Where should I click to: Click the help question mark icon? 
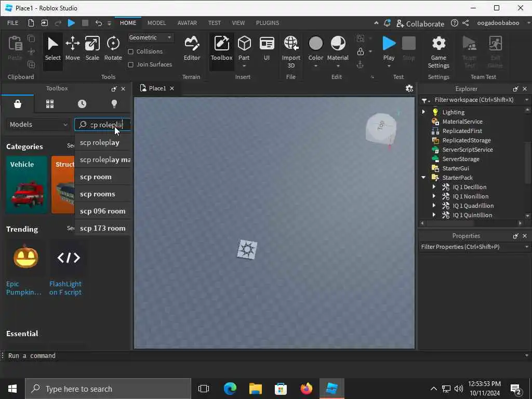pos(454,23)
